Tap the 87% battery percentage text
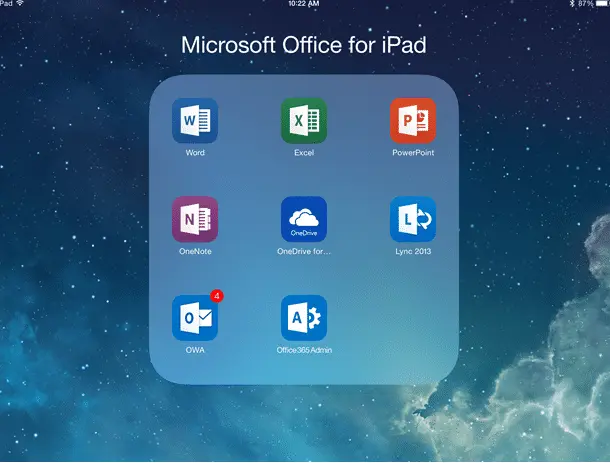 coord(585,4)
